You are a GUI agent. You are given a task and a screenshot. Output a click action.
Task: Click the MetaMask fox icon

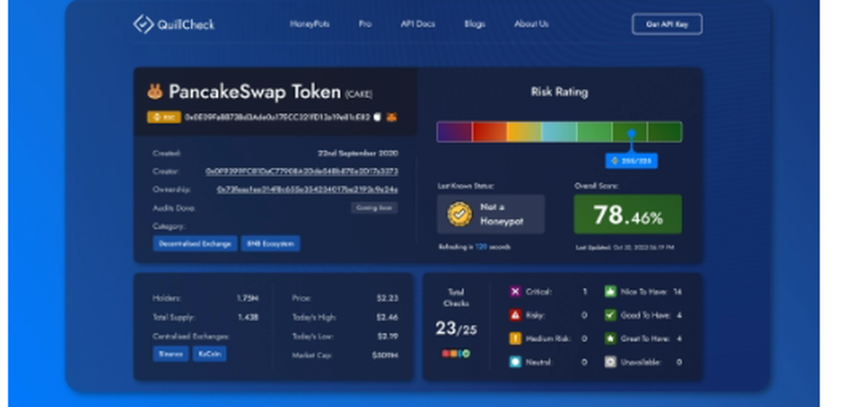click(x=391, y=117)
